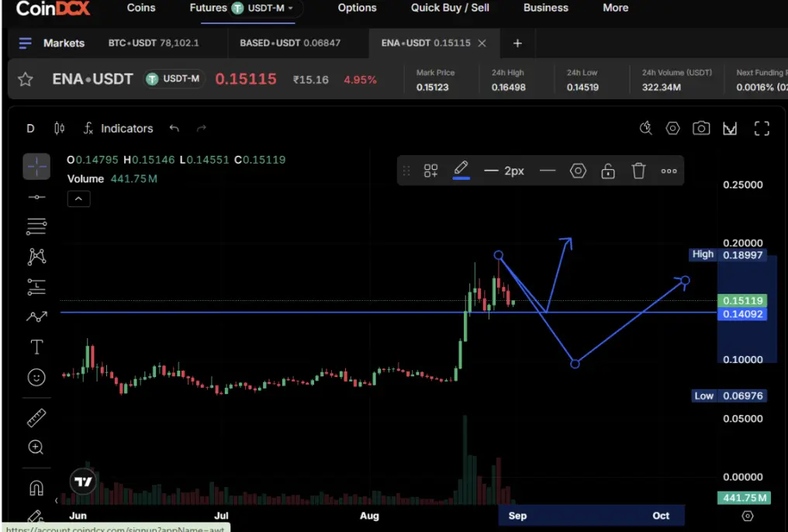Click the 24h High value 0.16498
This screenshot has height=532, width=788.
[x=509, y=88]
